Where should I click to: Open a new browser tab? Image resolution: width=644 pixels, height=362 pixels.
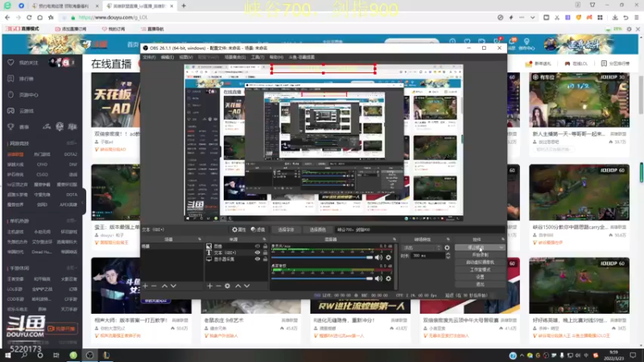click(x=184, y=6)
